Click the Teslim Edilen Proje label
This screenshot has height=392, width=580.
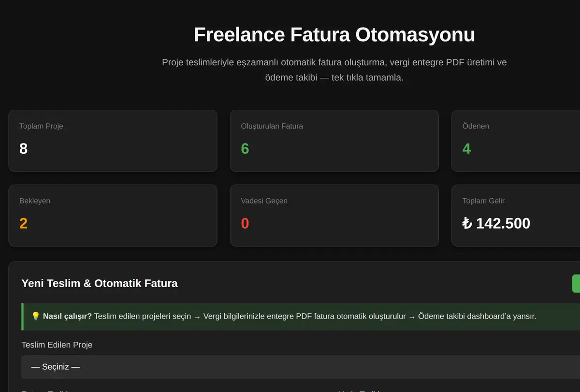(57, 345)
